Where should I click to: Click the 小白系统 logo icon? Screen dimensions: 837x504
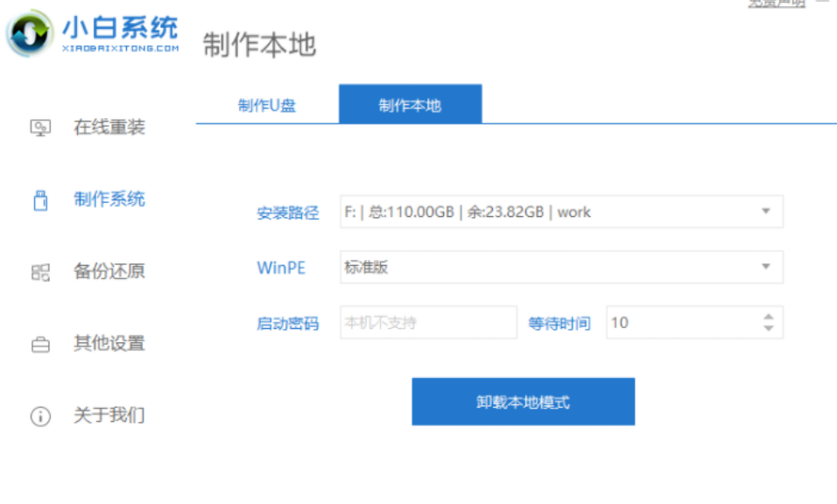click(x=29, y=35)
